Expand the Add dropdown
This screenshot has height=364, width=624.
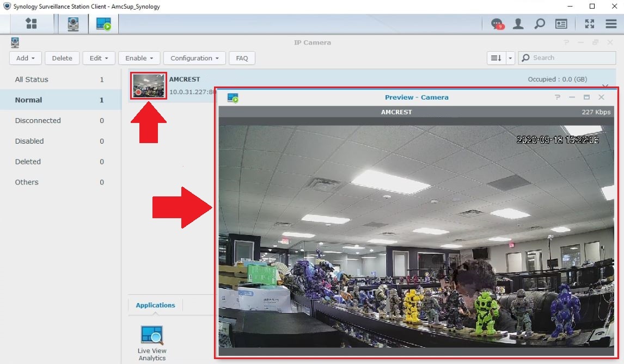pyautogui.click(x=26, y=58)
